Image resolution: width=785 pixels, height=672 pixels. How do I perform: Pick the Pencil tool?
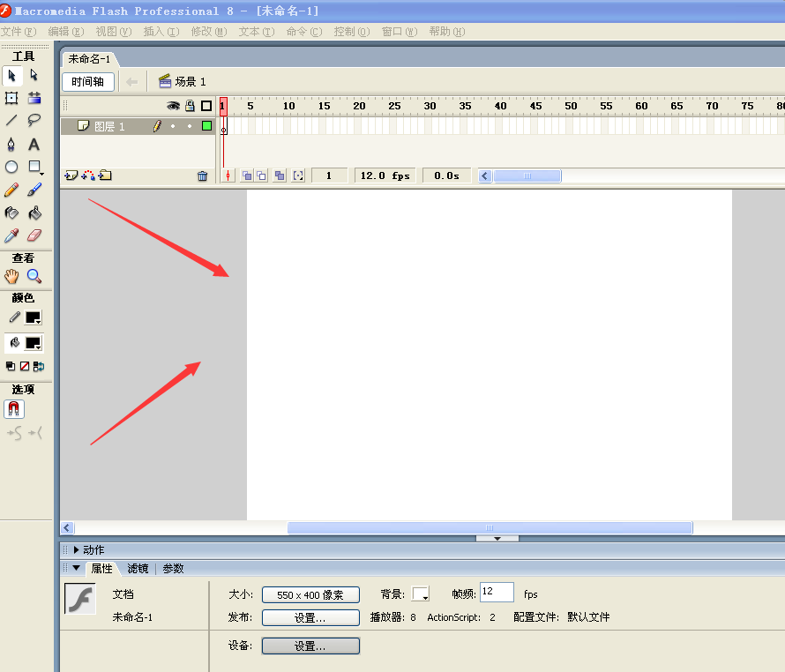11,190
